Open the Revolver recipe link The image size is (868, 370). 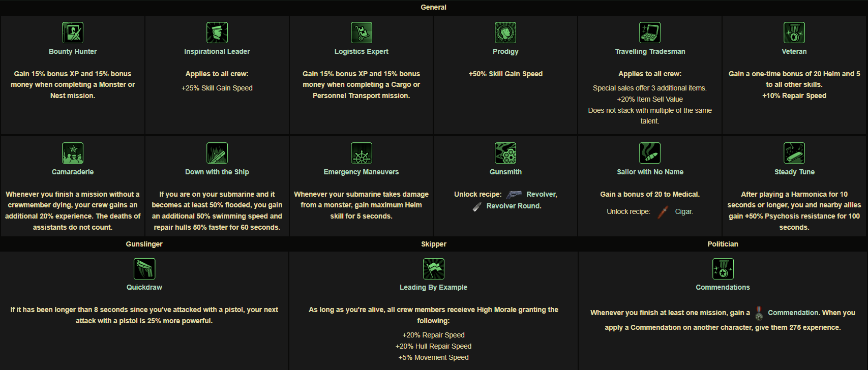[542, 194]
